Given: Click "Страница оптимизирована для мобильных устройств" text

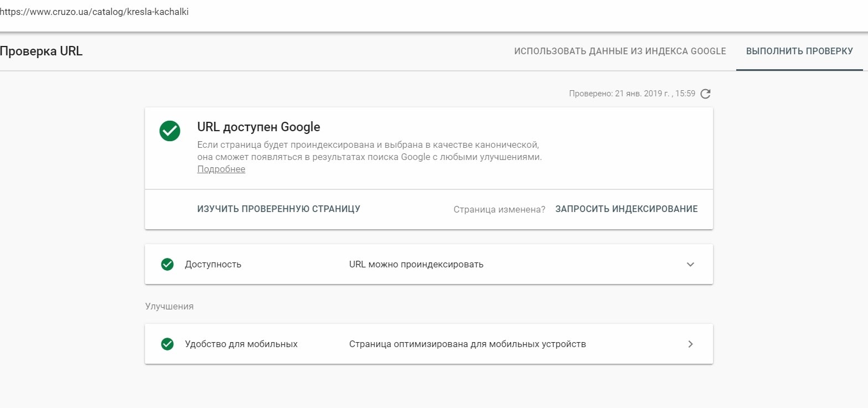Looking at the screenshot, I should pyautogui.click(x=467, y=344).
